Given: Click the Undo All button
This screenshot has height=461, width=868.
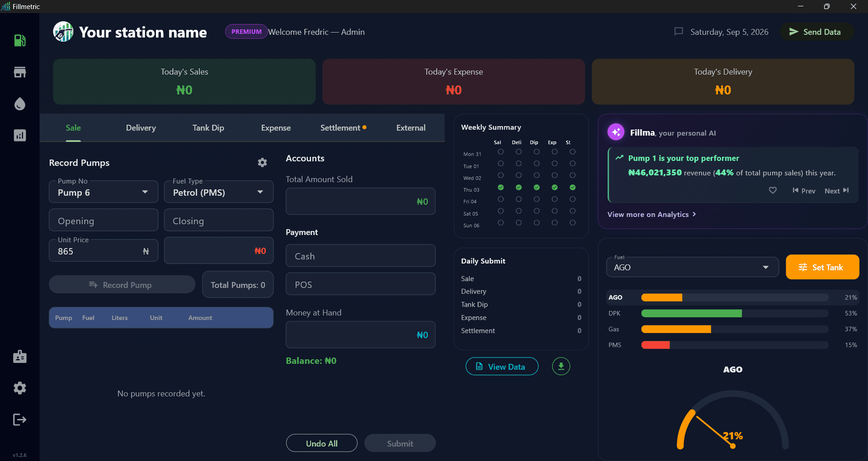Looking at the screenshot, I should (x=322, y=443).
